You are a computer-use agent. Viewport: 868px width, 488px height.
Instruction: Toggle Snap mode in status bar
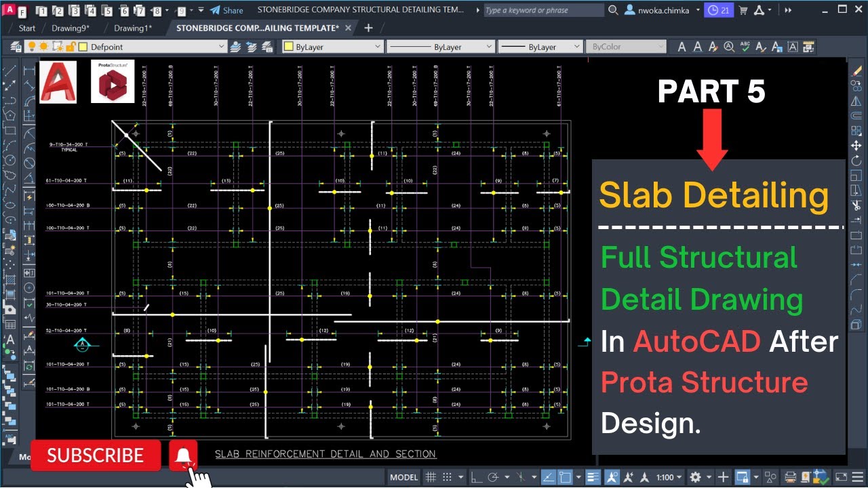[x=448, y=477]
